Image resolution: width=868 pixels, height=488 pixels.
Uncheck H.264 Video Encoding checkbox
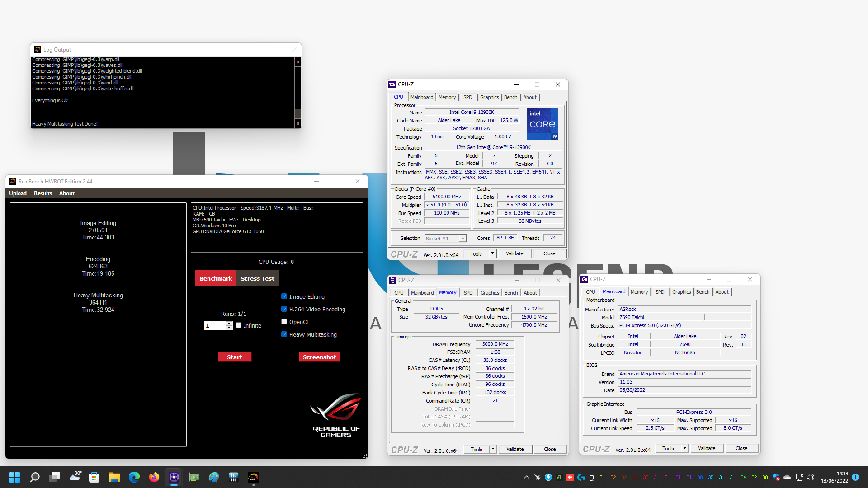[x=284, y=309]
